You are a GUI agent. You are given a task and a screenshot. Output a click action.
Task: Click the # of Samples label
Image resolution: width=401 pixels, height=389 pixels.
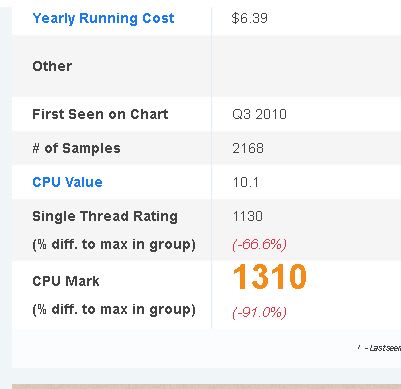[x=76, y=148]
